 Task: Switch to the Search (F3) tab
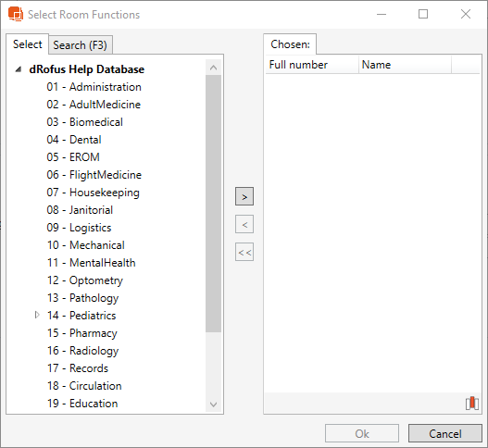coord(81,45)
